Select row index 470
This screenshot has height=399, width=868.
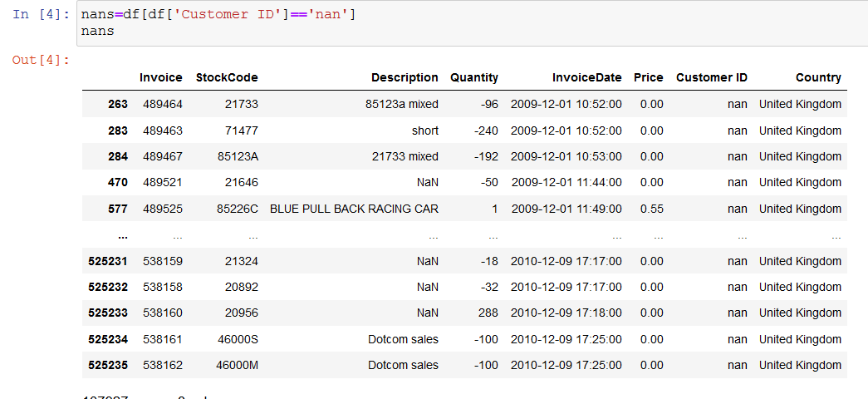point(117,182)
